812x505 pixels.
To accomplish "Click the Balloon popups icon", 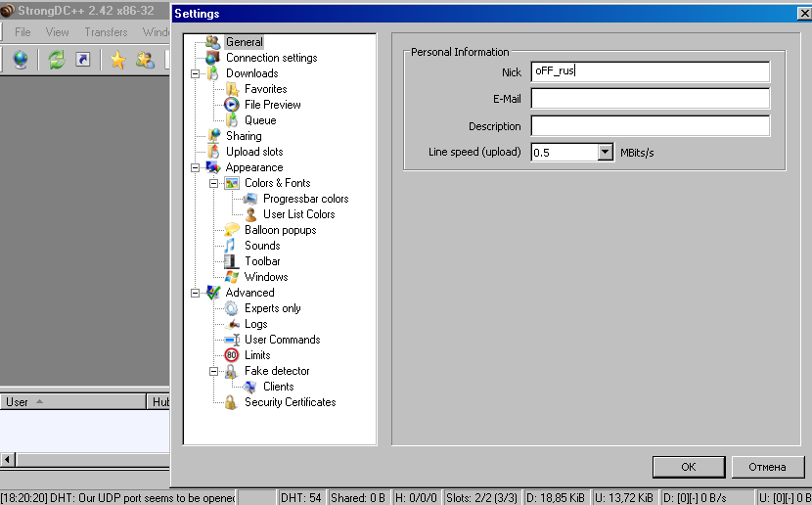I will click(x=232, y=229).
